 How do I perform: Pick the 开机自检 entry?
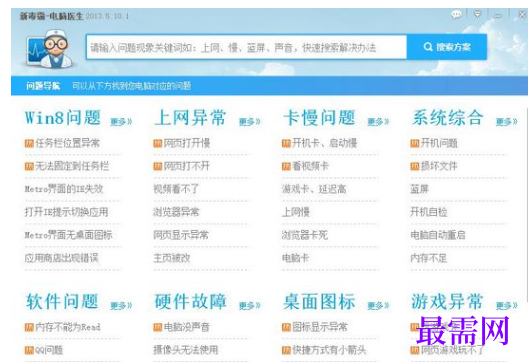429,212
